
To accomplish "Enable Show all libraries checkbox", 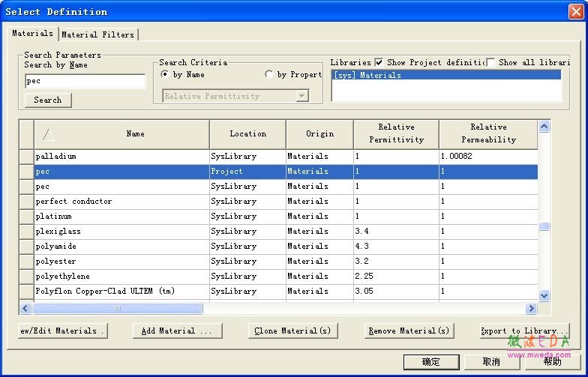I will 490,62.
